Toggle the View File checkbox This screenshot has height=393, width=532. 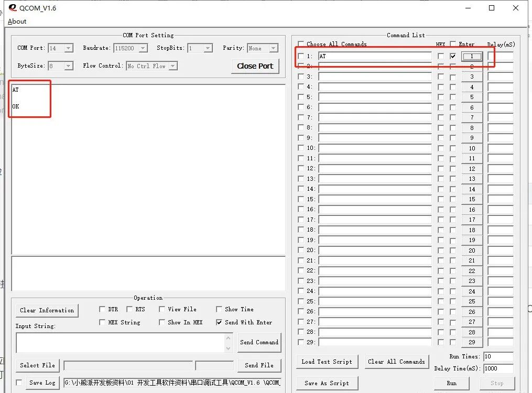pos(162,309)
